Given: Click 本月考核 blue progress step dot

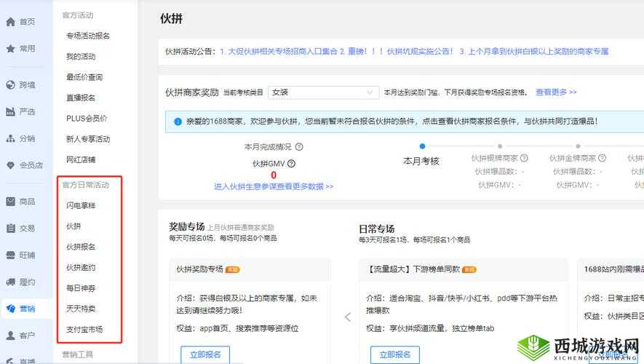Looking at the screenshot, I should point(422,146).
